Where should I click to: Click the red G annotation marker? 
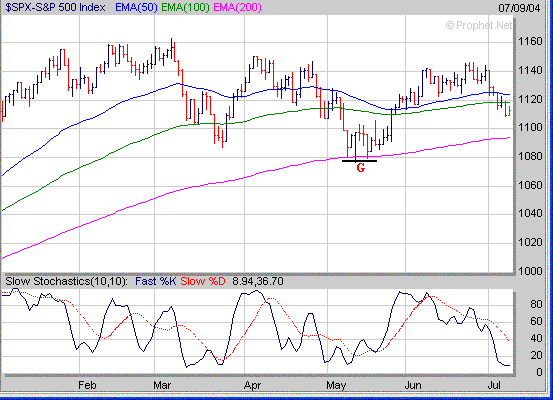(360, 168)
